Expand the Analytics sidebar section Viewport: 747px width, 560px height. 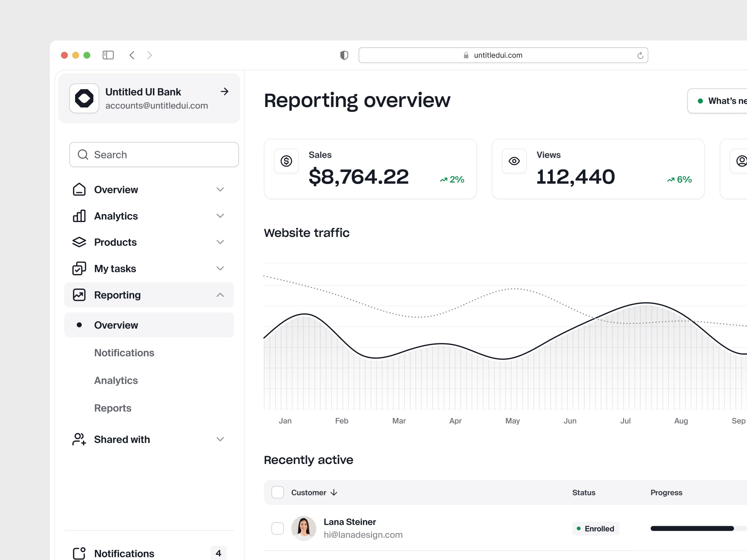220,216
